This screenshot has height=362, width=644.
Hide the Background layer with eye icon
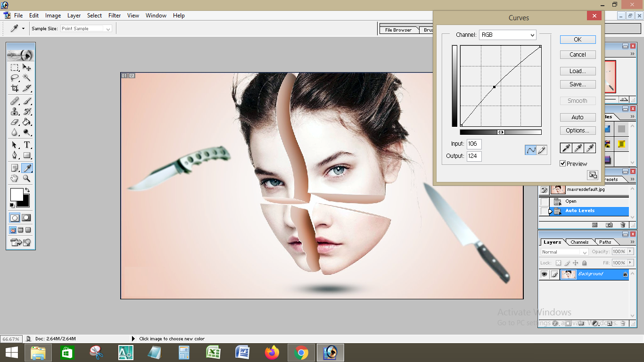pos(545,274)
